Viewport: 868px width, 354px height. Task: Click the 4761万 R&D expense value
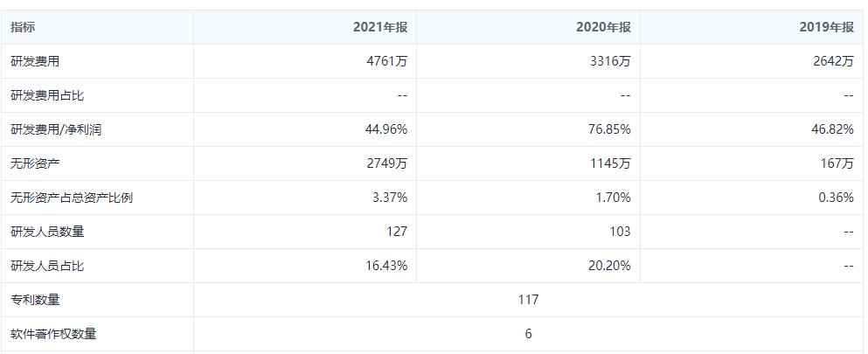click(388, 61)
